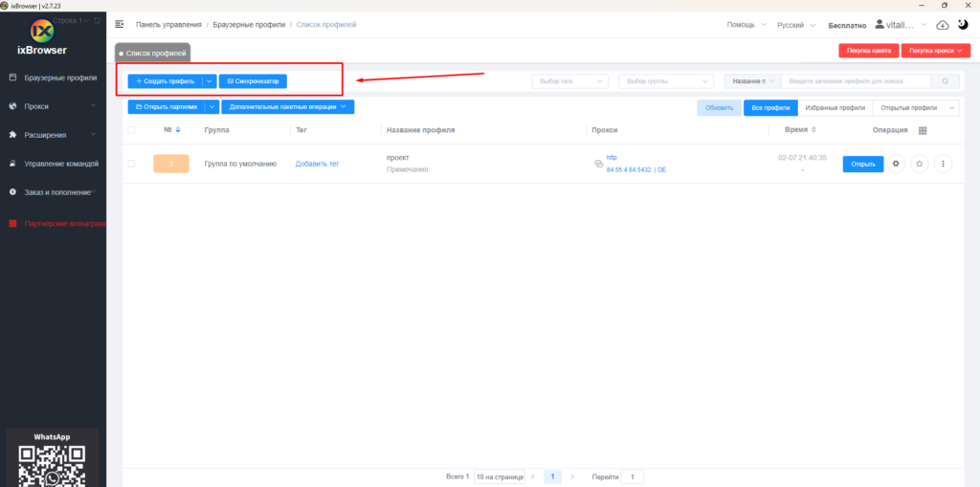Image resolution: width=980 pixels, height=487 pixels.
Task: Switch to the Открытые профили filter
Action: [x=909, y=108]
